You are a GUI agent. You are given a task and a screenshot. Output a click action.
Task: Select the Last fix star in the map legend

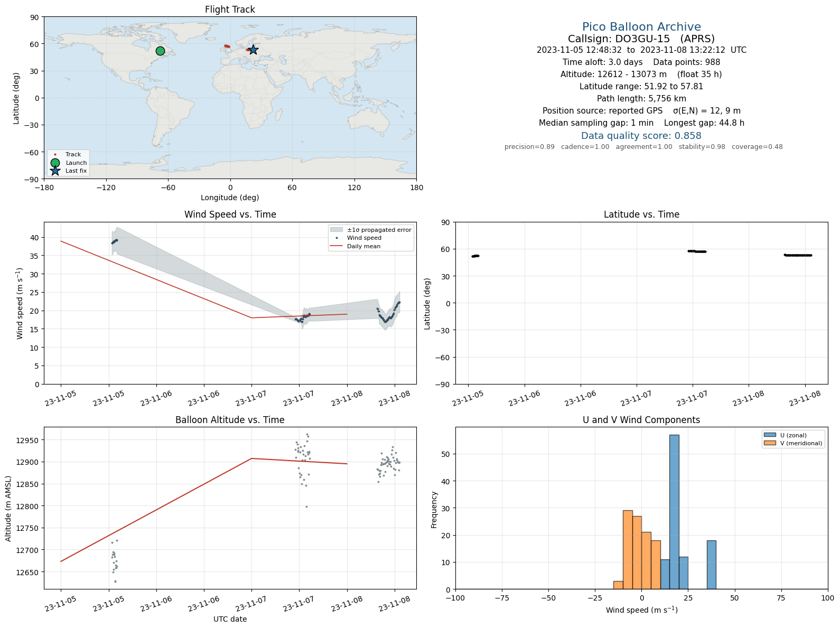(55, 171)
